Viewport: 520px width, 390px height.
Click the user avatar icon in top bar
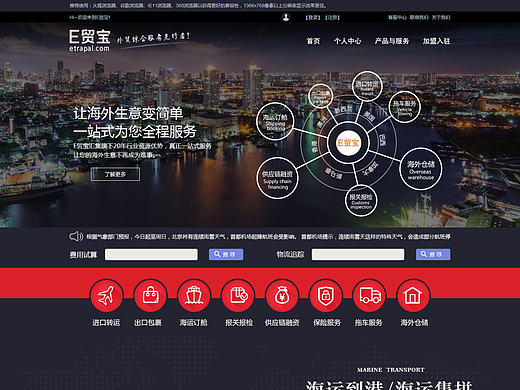(x=286, y=17)
